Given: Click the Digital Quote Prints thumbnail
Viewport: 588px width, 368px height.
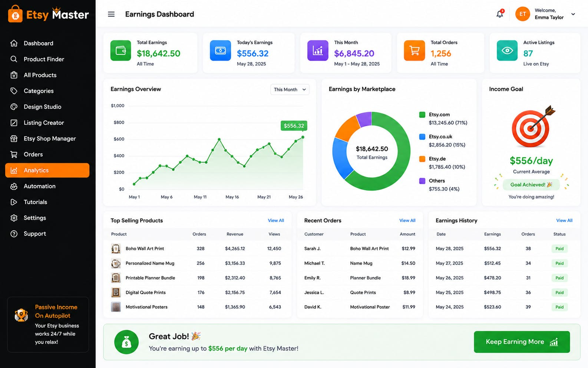Looking at the screenshot, I should [x=116, y=292].
